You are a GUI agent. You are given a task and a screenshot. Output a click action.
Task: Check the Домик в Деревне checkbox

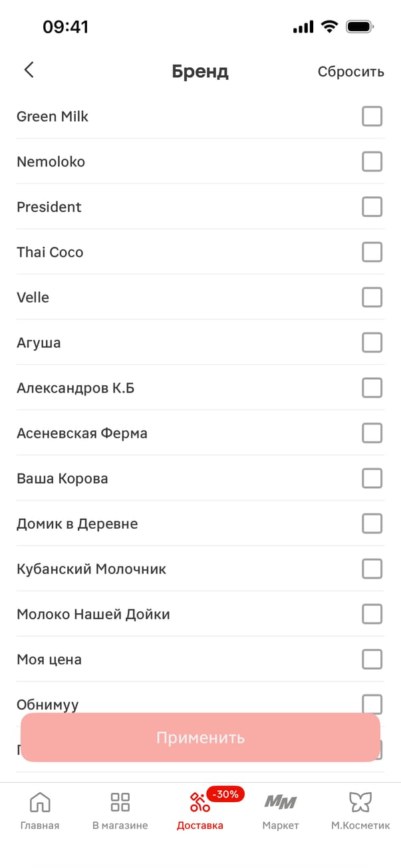click(372, 523)
